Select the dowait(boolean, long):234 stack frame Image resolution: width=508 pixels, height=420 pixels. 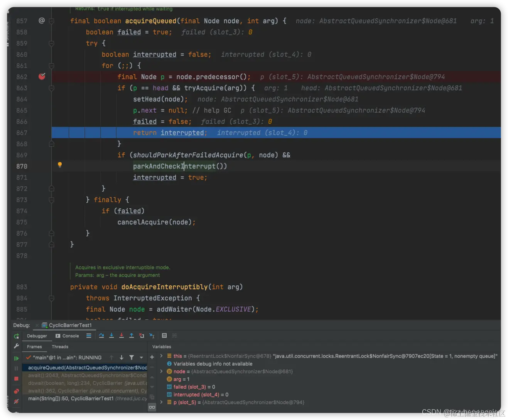(85, 383)
